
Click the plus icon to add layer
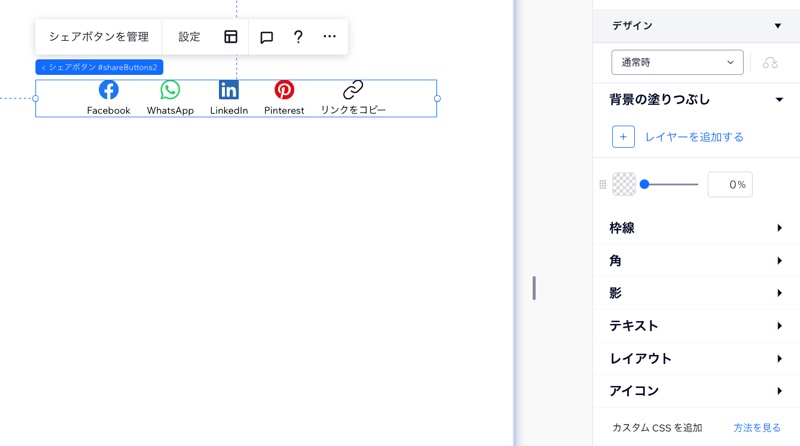coord(623,137)
